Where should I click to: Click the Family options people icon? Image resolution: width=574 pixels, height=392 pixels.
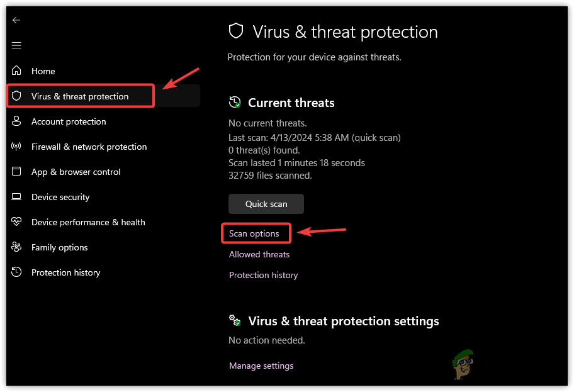[17, 247]
